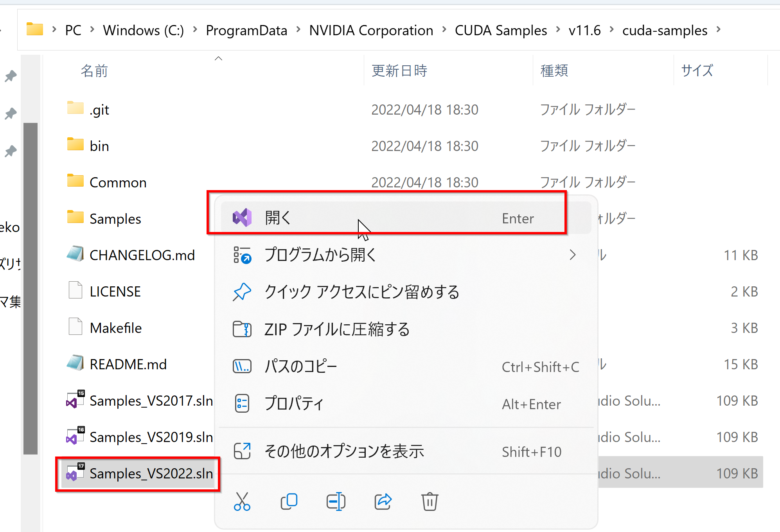
Task: Click the Delete trash icon in context menu
Action: pos(430,501)
